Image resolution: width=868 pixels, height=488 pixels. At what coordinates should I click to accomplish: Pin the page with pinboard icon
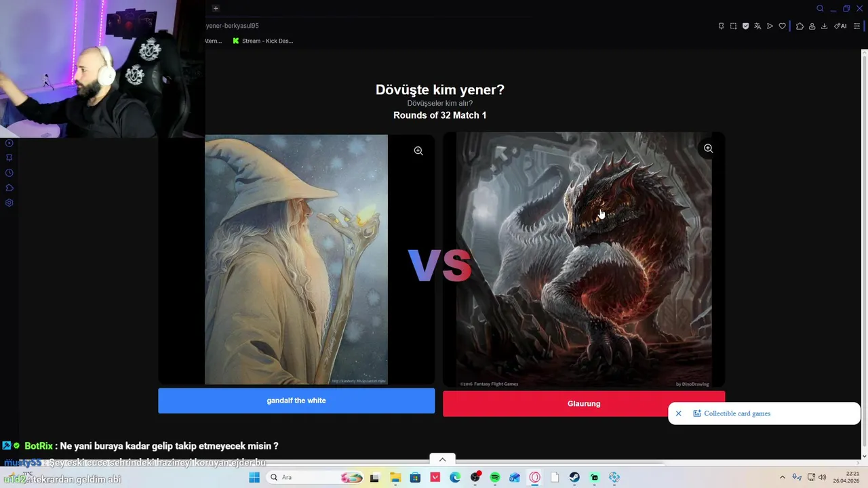tap(721, 26)
